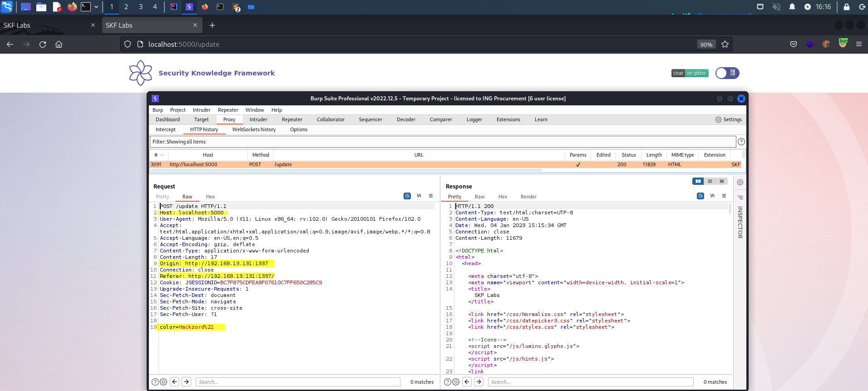Click Request pane search input field
Viewport: 868px width, 391px height.
tap(298, 382)
